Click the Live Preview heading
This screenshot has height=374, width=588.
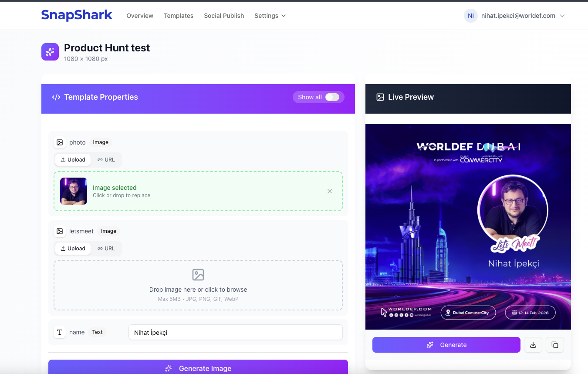[x=411, y=97]
